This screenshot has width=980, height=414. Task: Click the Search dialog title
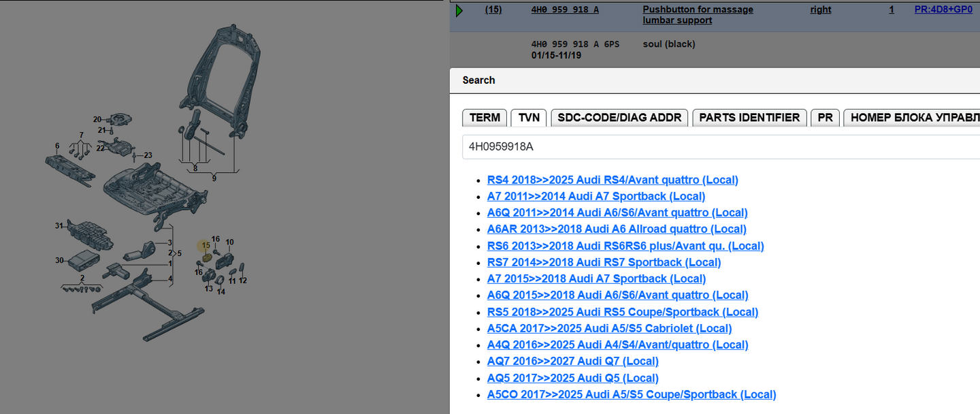pyautogui.click(x=478, y=80)
